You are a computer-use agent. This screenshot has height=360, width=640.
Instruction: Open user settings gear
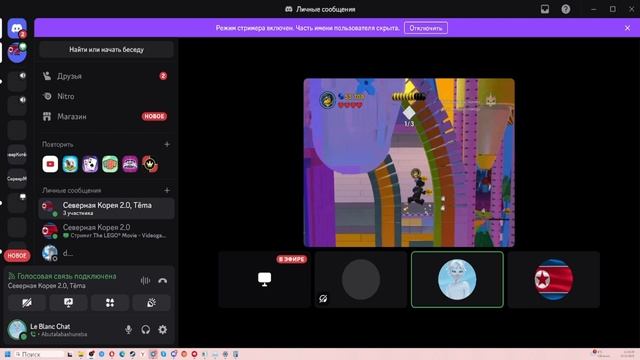pyautogui.click(x=162, y=329)
